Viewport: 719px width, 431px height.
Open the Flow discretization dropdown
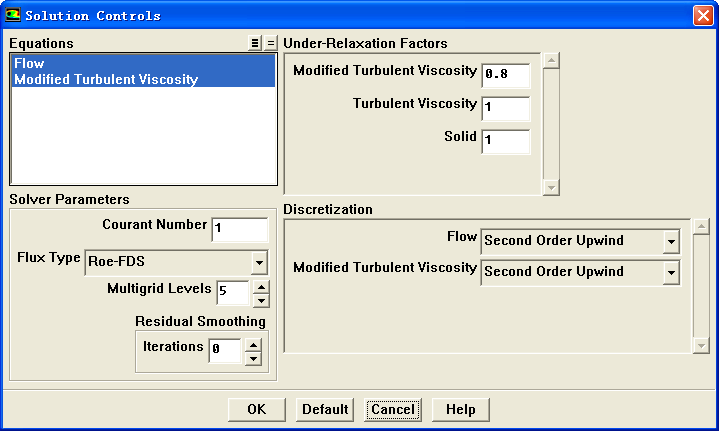pos(670,241)
